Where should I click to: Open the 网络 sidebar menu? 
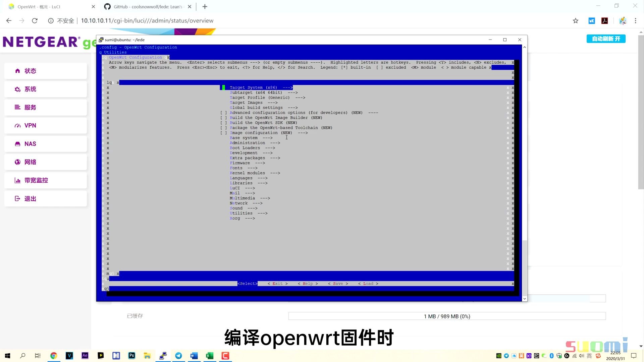[x=46, y=162]
